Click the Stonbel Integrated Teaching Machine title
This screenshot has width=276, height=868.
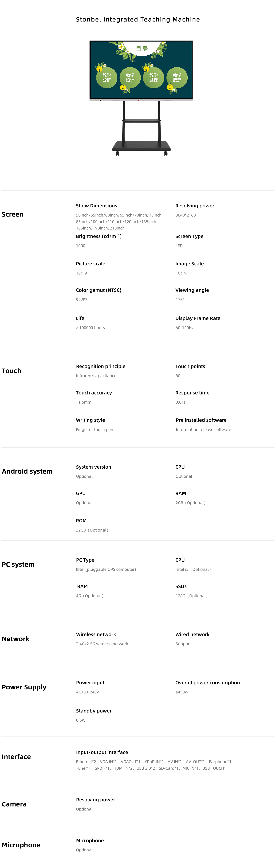[x=138, y=20]
